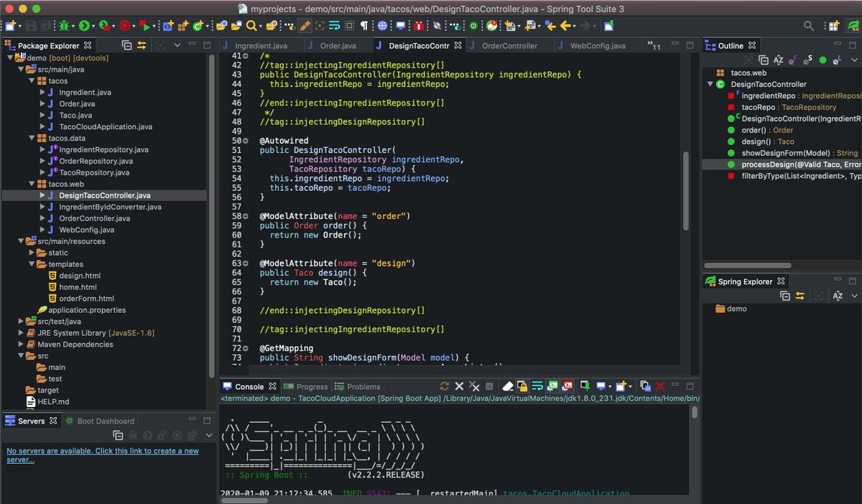Screen dimensions: 862x504
Task: Go back with yellow left arrow
Action: [x=565, y=26]
